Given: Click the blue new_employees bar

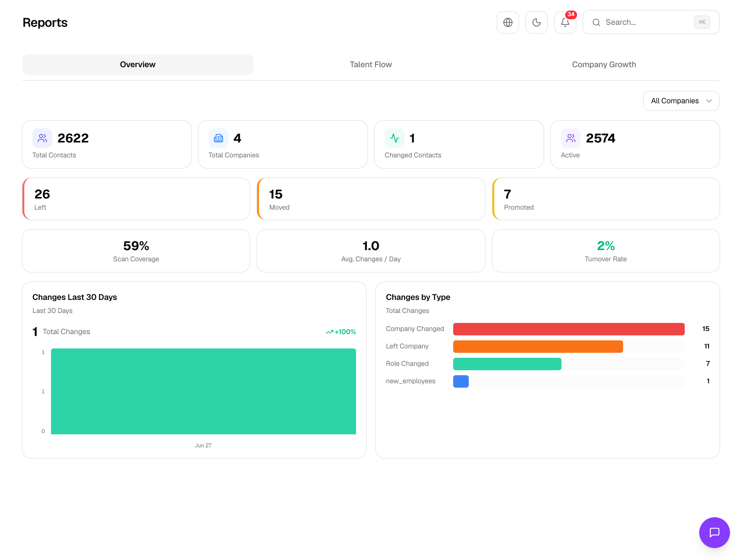Looking at the screenshot, I should (461, 381).
